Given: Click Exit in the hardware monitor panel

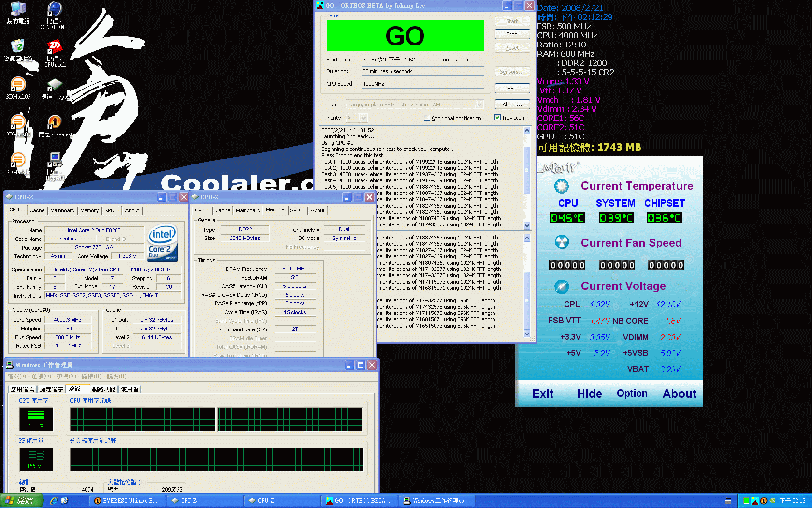Looking at the screenshot, I should 542,394.
